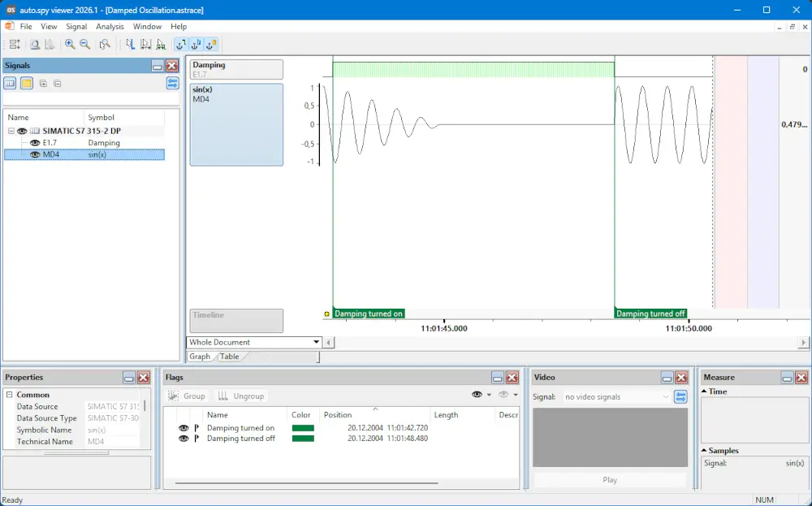Screen dimensions: 812x506
Task: Expand all nodes in Signals tree
Action: (x=44, y=84)
